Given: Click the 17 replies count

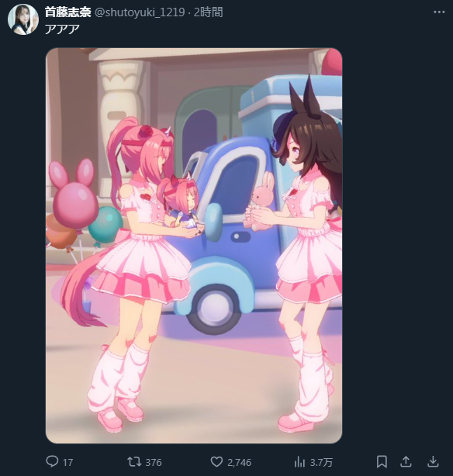Looking at the screenshot, I should pyautogui.click(x=67, y=462).
